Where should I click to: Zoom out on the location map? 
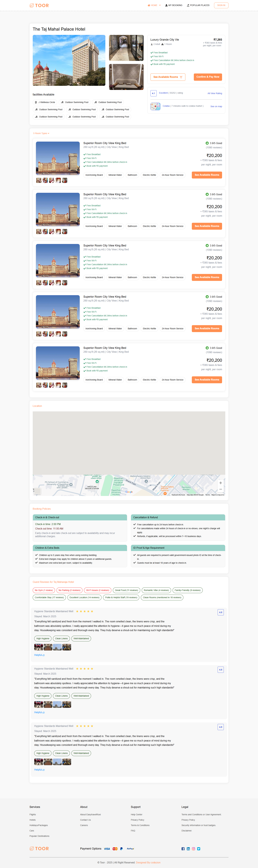coord(221,489)
